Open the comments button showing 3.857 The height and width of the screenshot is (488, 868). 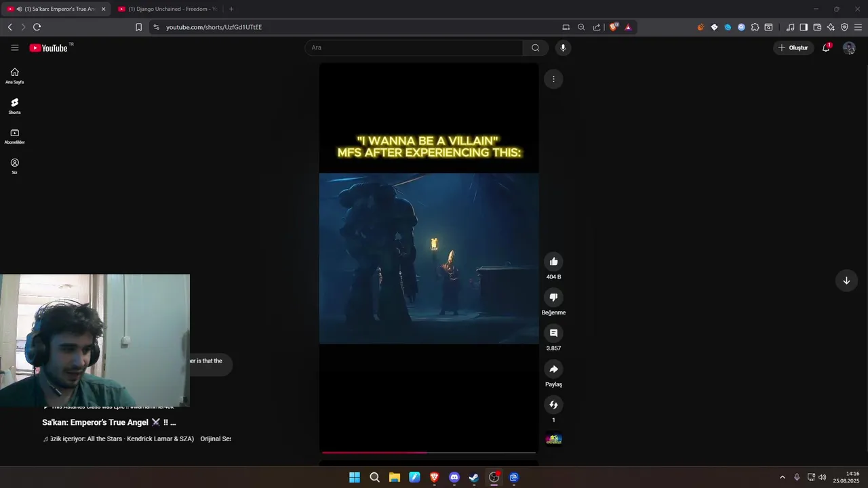click(553, 333)
